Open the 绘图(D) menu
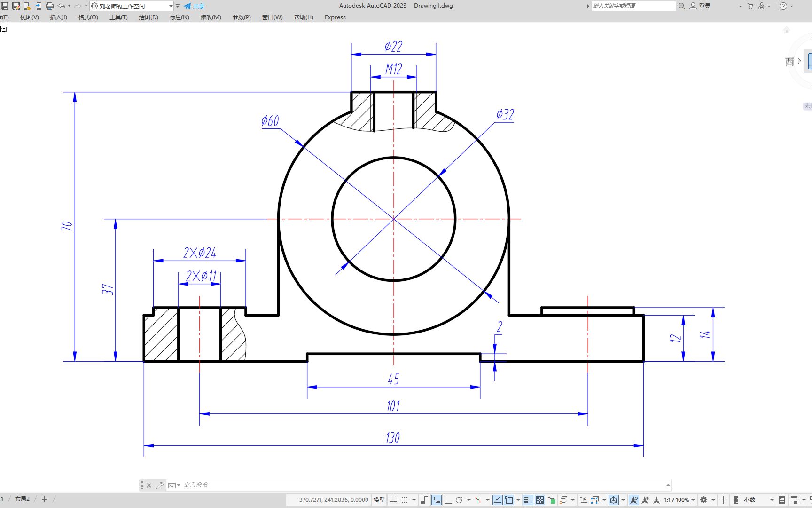Viewport: 812px width, 508px height. point(148,17)
